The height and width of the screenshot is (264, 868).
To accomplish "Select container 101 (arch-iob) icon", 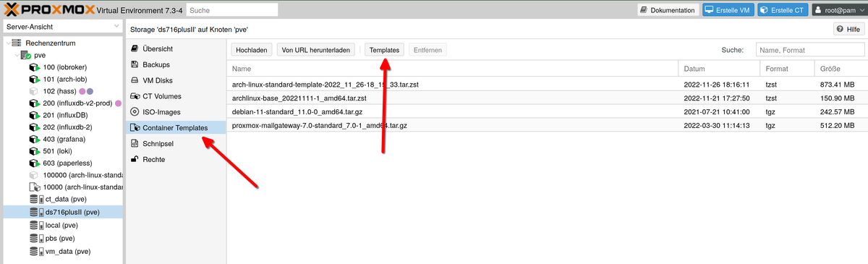I will pyautogui.click(x=34, y=80).
